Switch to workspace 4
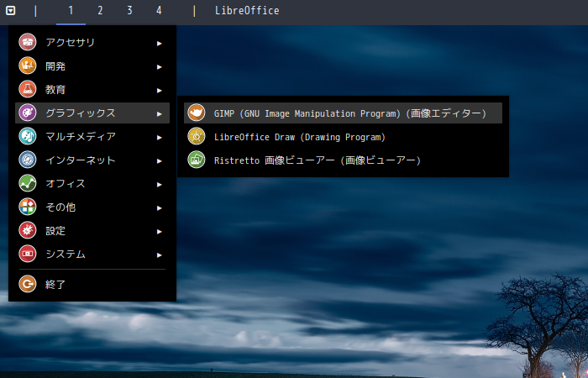The height and width of the screenshot is (378, 588). (x=159, y=11)
